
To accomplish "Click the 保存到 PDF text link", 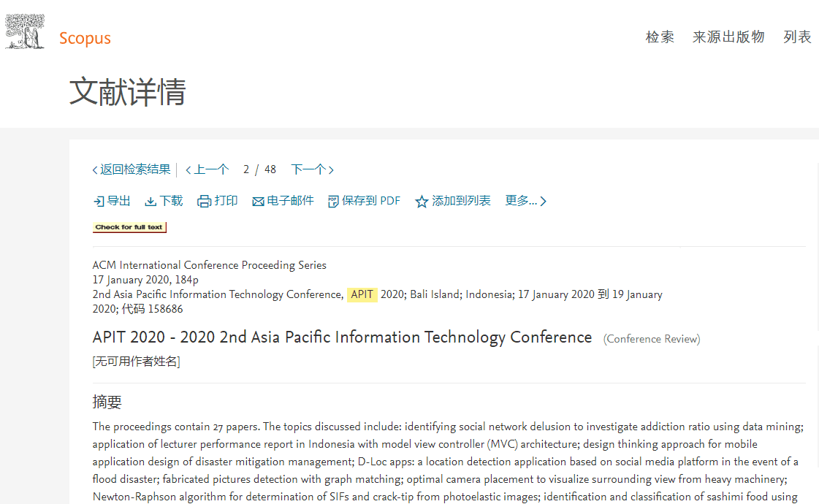I will click(x=371, y=201).
